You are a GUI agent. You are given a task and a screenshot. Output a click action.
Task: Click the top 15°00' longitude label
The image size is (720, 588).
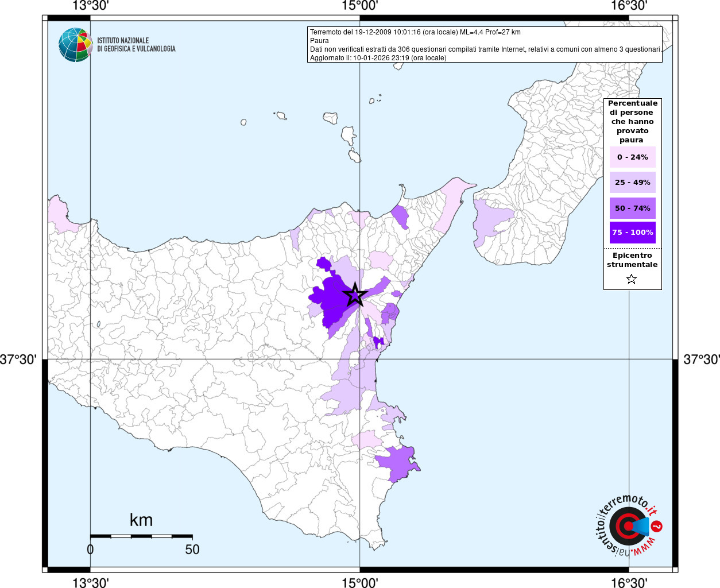pyautogui.click(x=359, y=6)
